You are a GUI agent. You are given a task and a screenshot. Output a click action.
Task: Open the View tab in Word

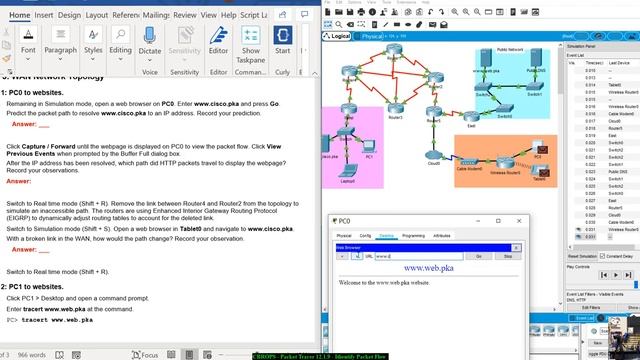click(208, 15)
